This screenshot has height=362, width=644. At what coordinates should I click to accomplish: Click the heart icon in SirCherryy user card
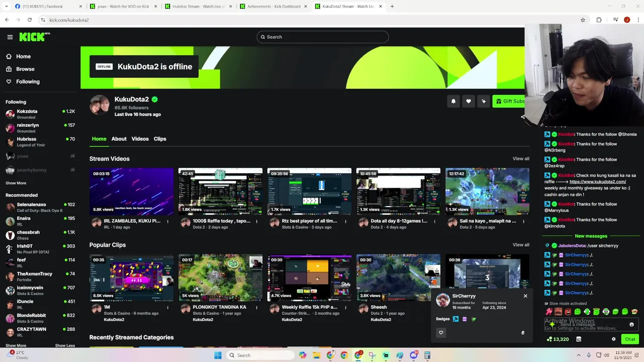click(x=441, y=332)
